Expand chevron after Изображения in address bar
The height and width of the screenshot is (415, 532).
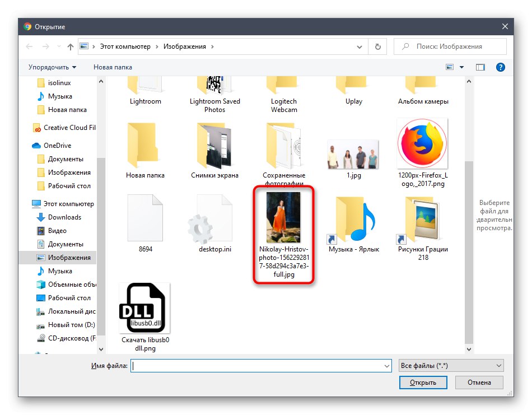212,46
